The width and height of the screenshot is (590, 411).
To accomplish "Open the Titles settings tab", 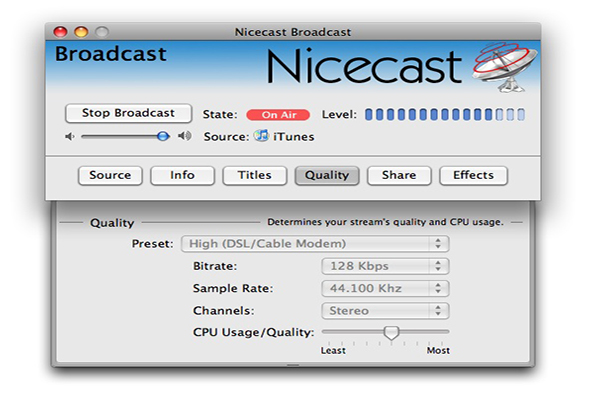I will (x=255, y=175).
